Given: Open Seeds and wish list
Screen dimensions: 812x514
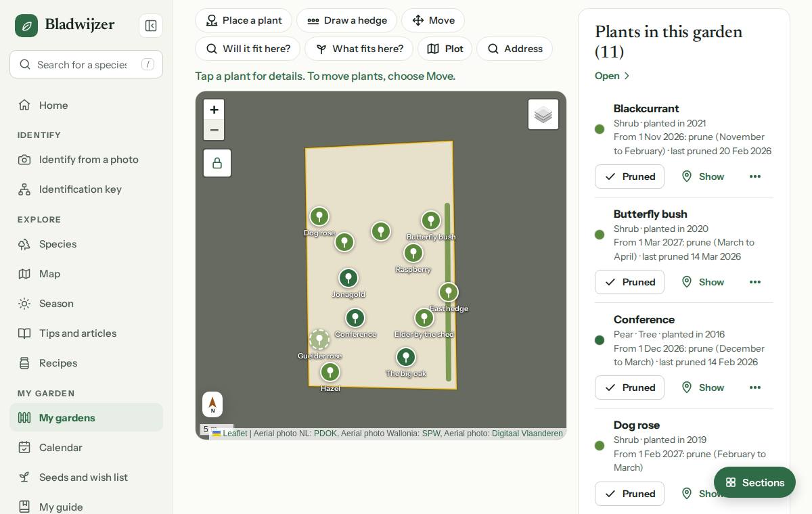Looking at the screenshot, I should [86, 477].
